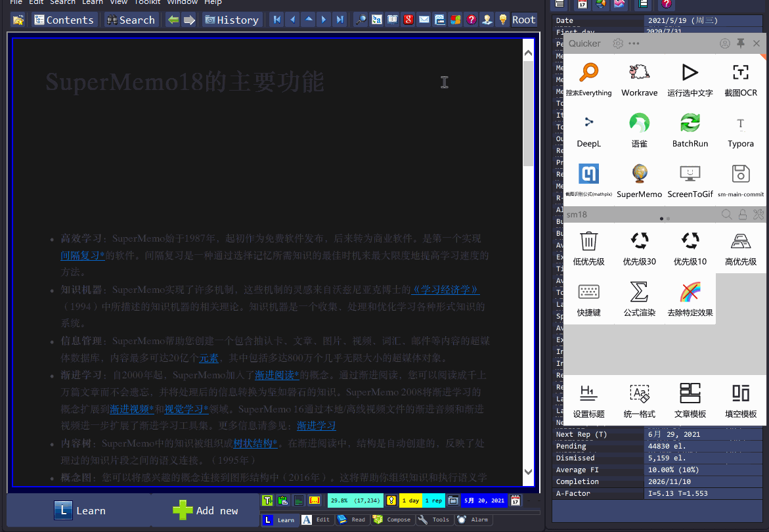Click the light bulb icon
This screenshot has height=532, width=769.
(x=502, y=20)
